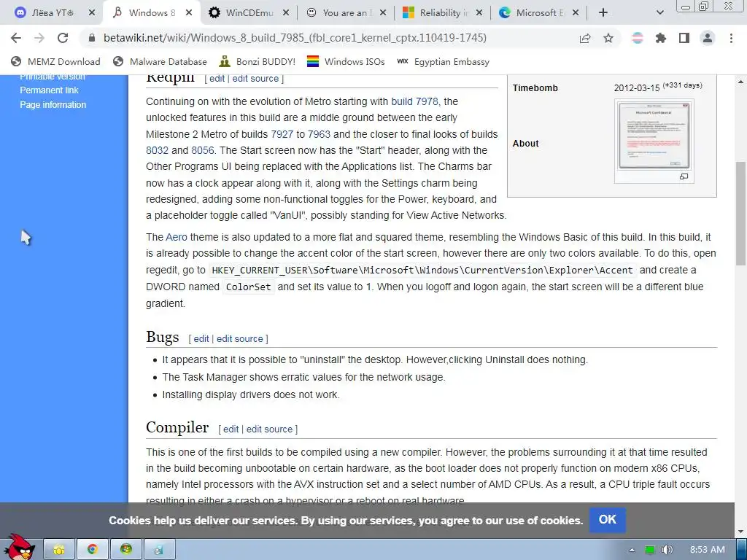Viewport: 747px width, 560px height.
Task: Switch to the Лёва YT tab
Action: click(52, 13)
